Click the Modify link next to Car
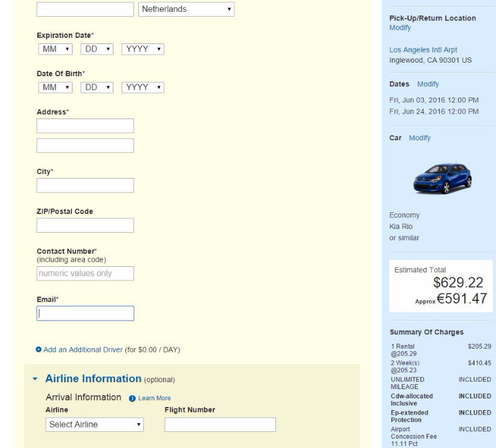This screenshot has height=448, width=496. click(419, 138)
